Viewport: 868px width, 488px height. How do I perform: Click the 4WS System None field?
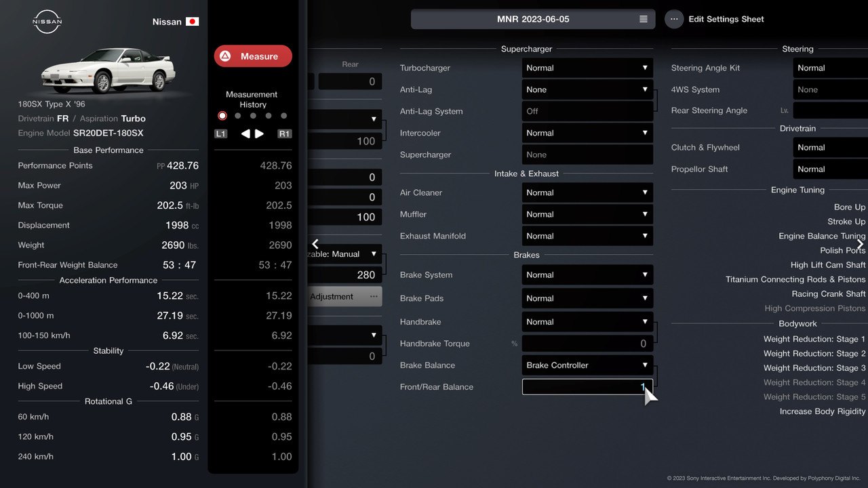pos(830,89)
